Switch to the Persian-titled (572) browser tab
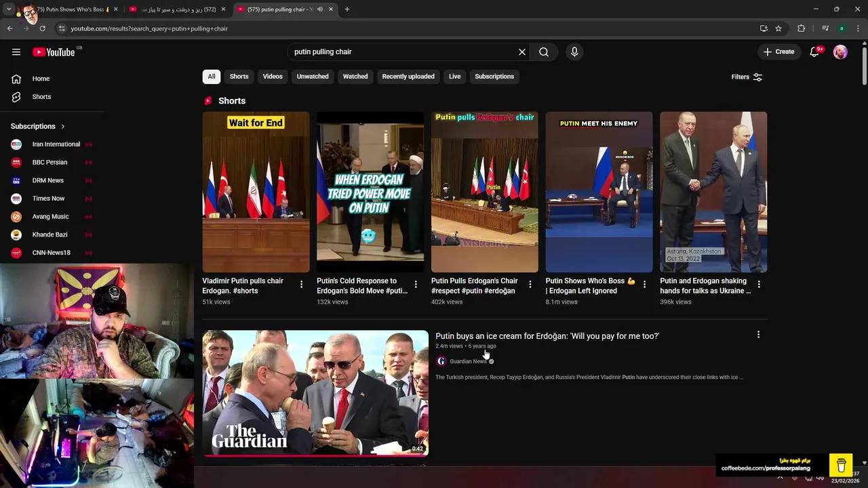 [176, 9]
